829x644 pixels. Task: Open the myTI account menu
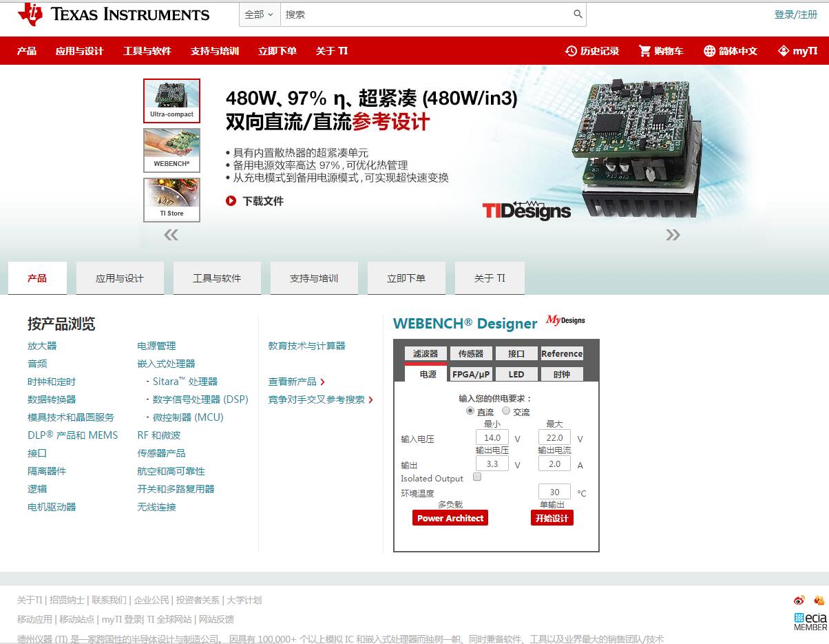click(797, 51)
